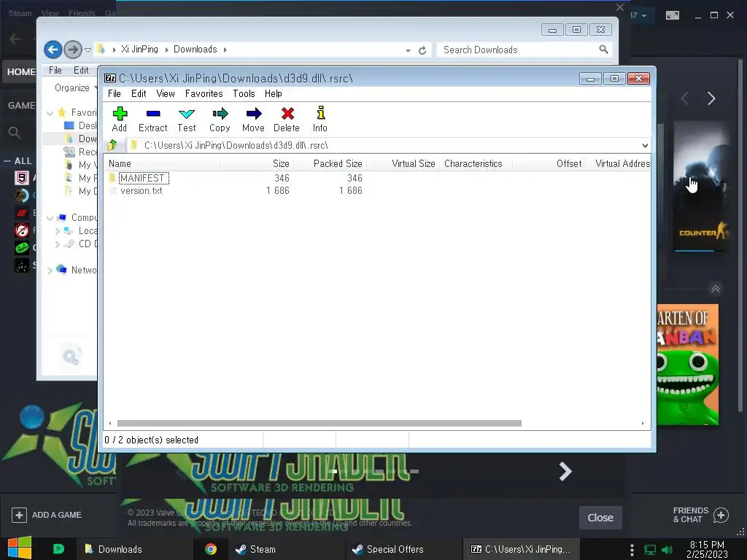Sort by the Offset column header

[x=549, y=164]
